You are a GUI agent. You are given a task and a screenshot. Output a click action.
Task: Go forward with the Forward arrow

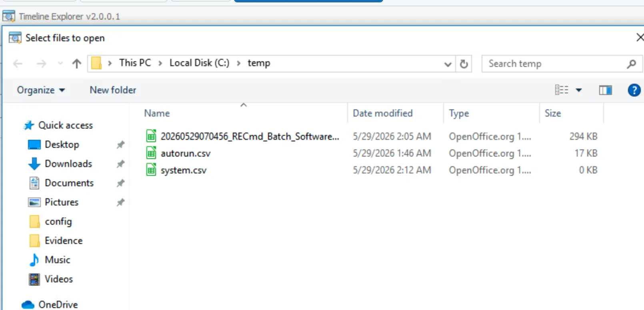coord(41,64)
